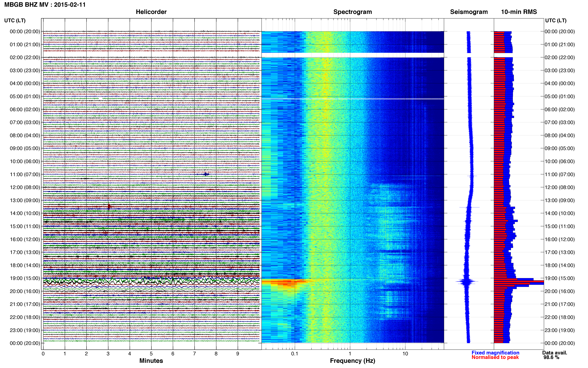Click the 08:00 (04:00) label beside the Helicorder
This screenshot has width=588, height=368.
point(25,135)
